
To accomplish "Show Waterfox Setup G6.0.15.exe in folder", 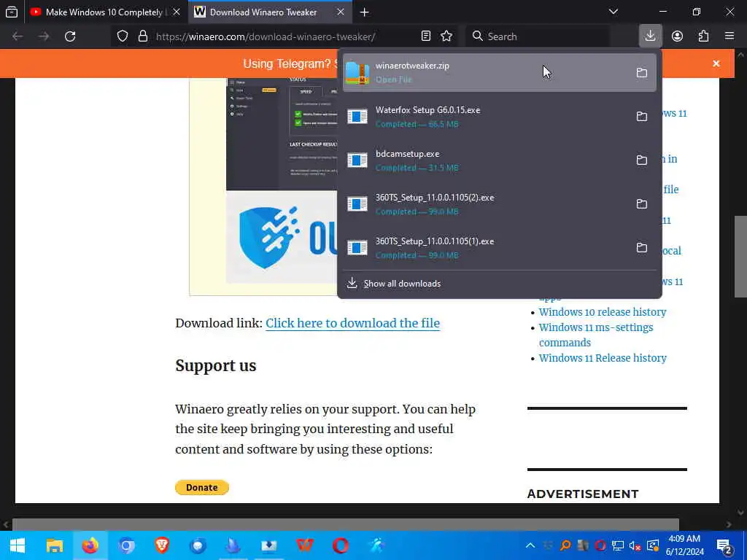I will click(x=642, y=116).
